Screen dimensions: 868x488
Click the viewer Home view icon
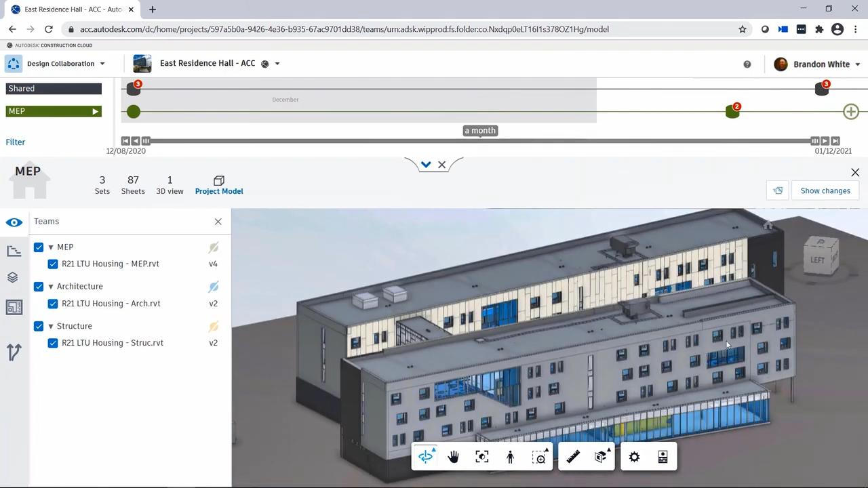pyautogui.click(x=768, y=226)
